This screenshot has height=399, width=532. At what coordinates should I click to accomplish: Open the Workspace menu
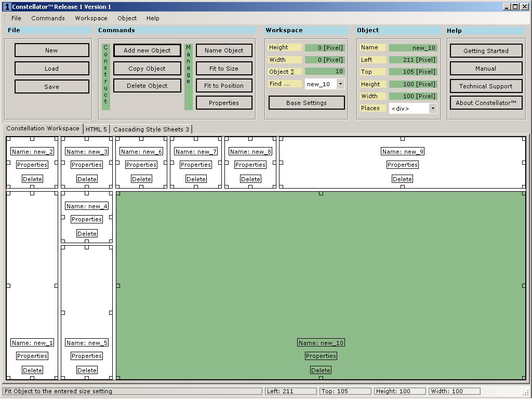(x=91, y=18)
